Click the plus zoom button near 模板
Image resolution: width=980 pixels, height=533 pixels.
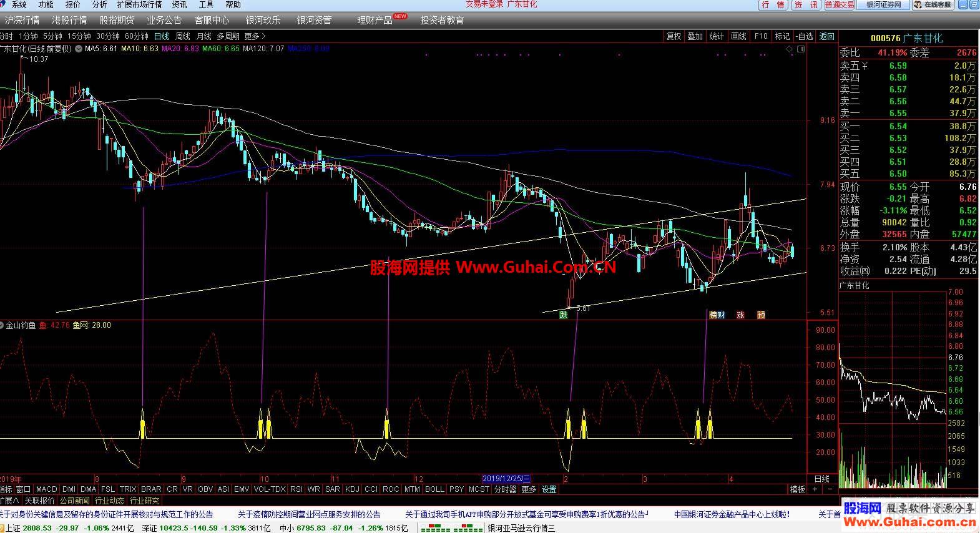815,489
